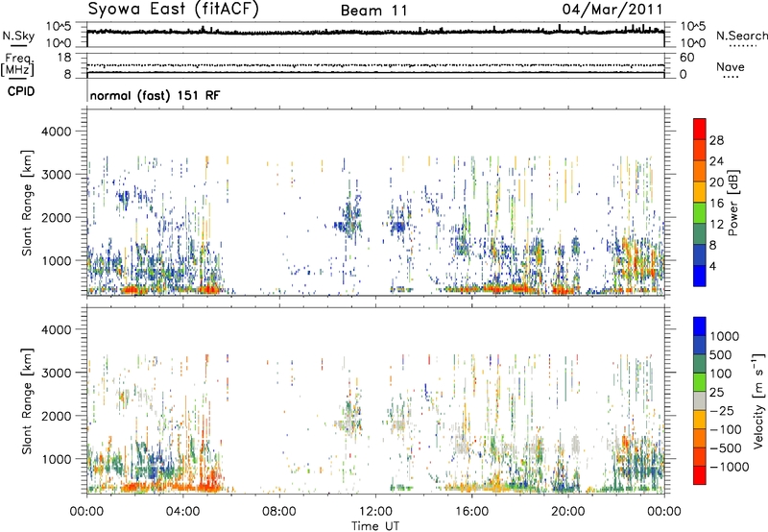
Task: Click the date '04/Mar/2011'
Action: pyautogui.click(x=612, y=10)
